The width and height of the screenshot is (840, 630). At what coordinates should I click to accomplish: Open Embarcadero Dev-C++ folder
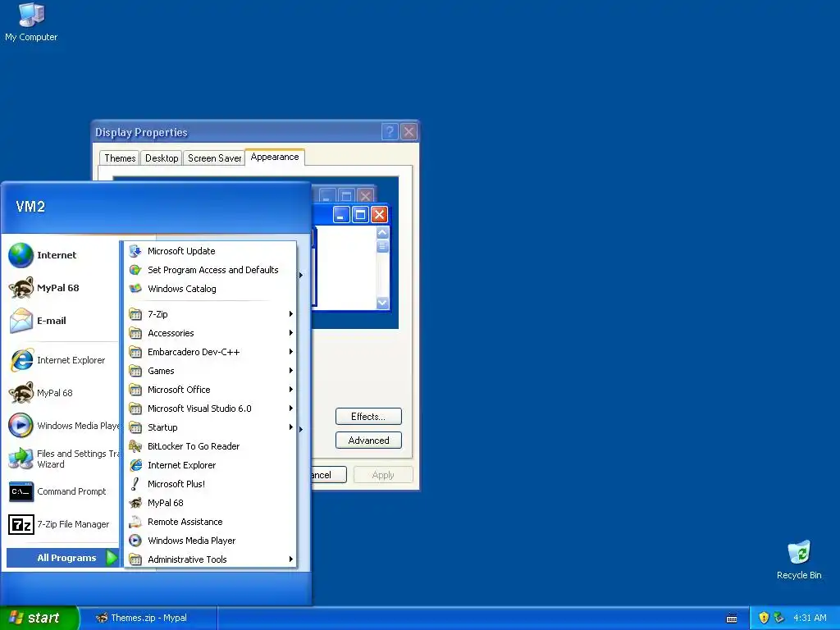click(x=211, y=351)
